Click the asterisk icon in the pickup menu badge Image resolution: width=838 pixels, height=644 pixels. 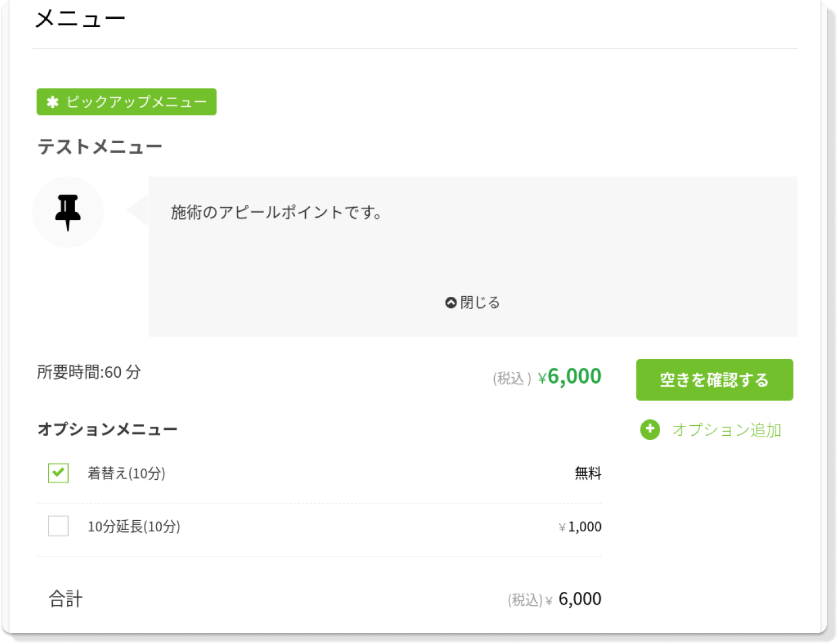click(x=54, y=101)
